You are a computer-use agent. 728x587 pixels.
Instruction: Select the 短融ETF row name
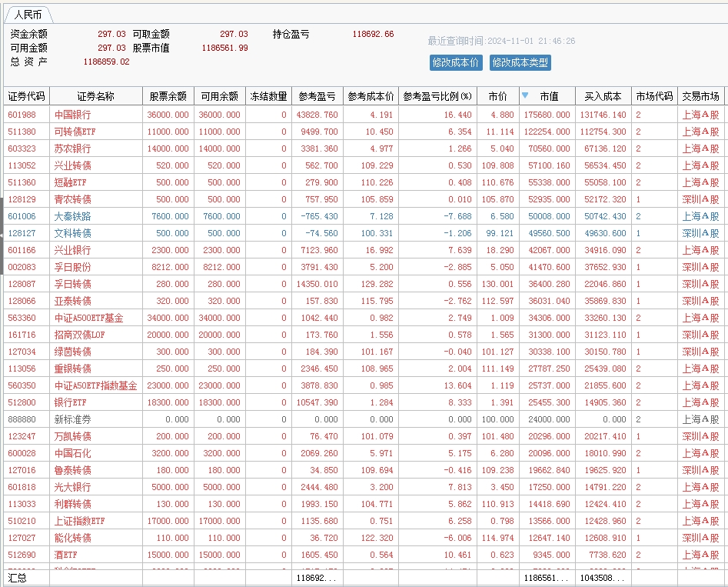coord(70,182)
